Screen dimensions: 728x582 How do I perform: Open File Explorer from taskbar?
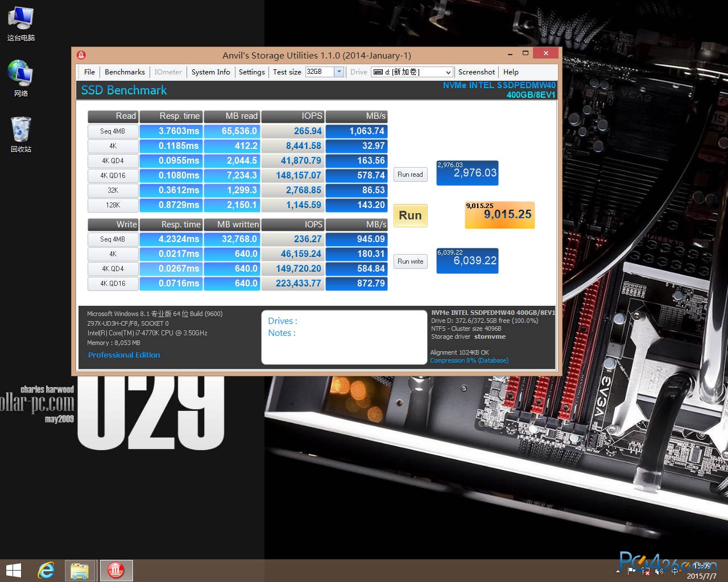pos(80,571)
